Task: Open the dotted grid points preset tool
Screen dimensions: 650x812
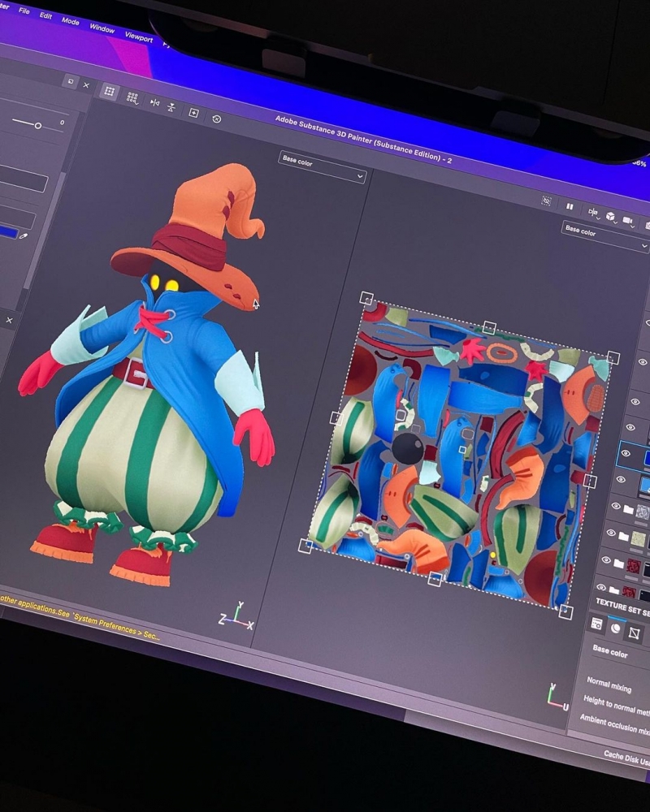Action: (x=132, y=98)
